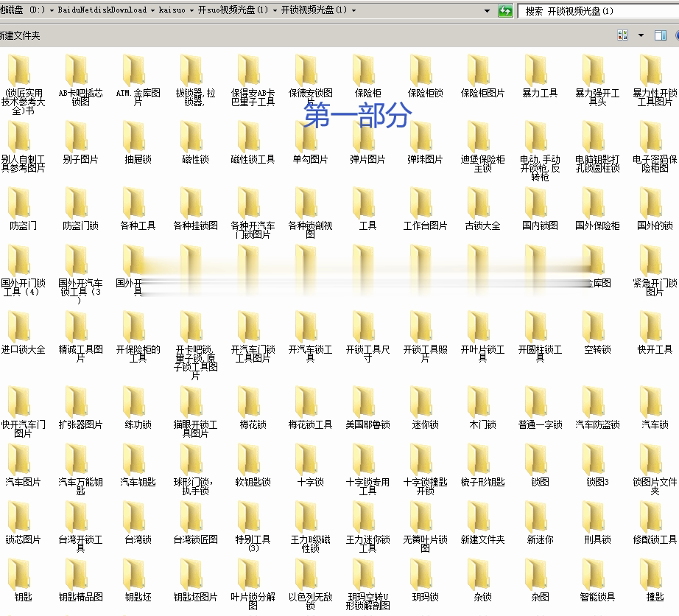The height and width of the screenshot is (616, 679).
Task: Click 开suo视频光盘(1) breadcrumb segment
Action: coord(233,10)
